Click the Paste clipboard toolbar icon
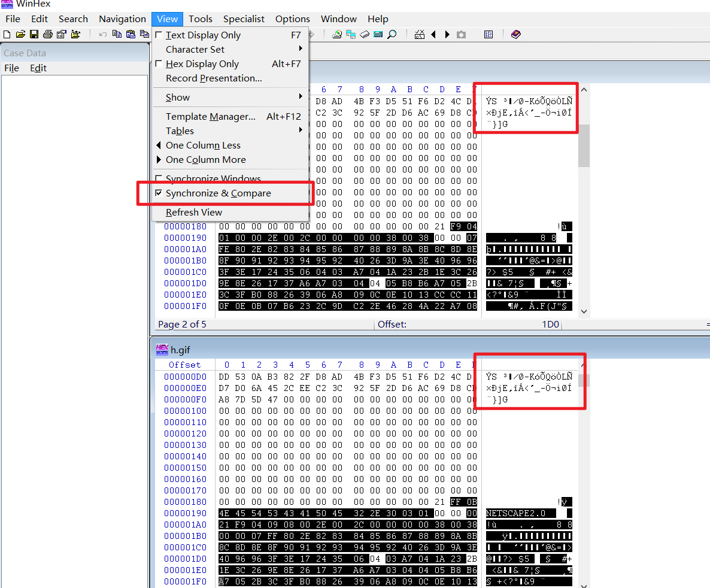This screenshot has height=588, width=710. click(131, 34)
